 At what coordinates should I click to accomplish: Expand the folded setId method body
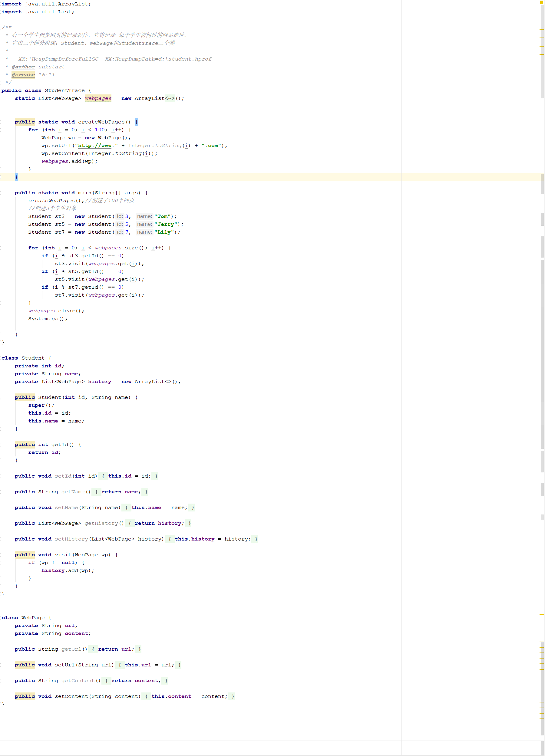[128, 476]
